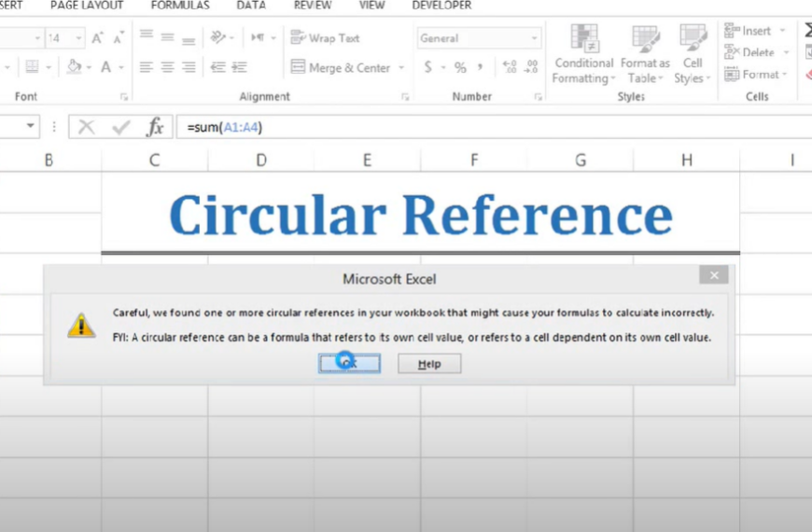Open Number format dialog launcher
812x532 pixels.
[538, 97]
